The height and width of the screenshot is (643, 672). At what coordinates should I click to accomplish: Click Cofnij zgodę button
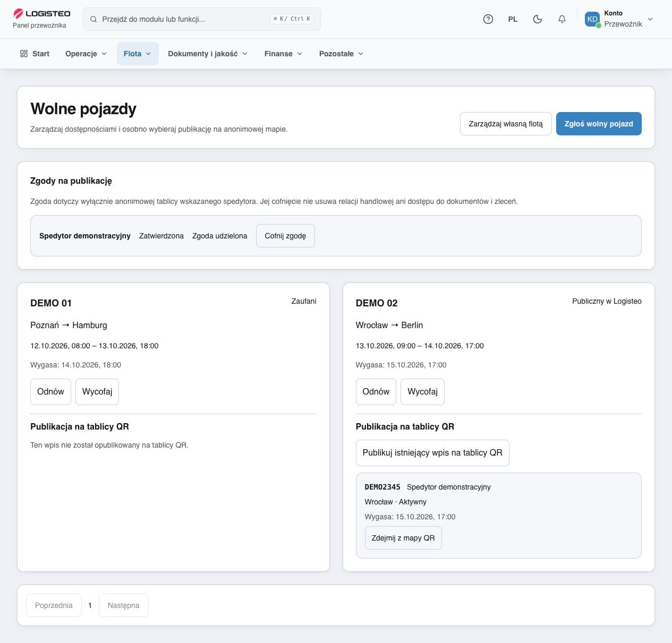pyautogui.click(x=285, y=236)
